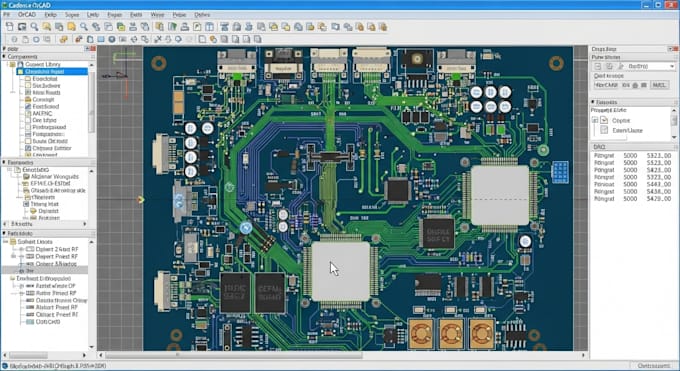Select the leftmost orange inductor on the board
Screen dimensions: 680x371
point(421,334)
